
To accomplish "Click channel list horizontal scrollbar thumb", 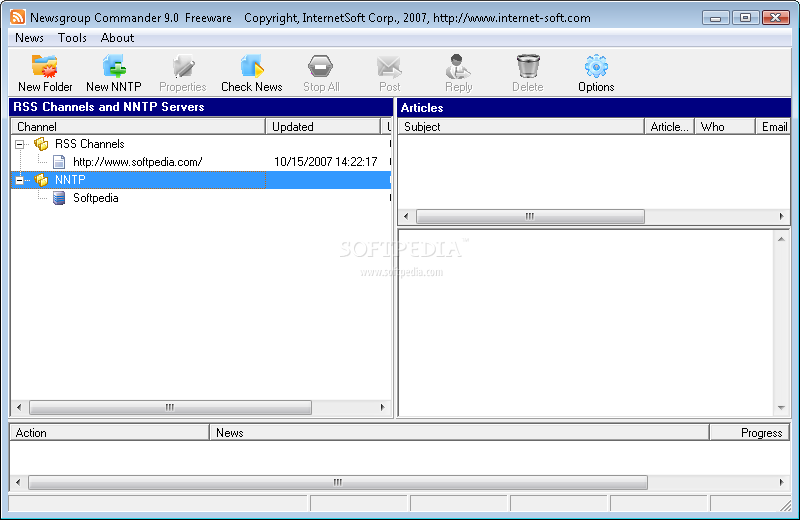I will pos(170,407).
